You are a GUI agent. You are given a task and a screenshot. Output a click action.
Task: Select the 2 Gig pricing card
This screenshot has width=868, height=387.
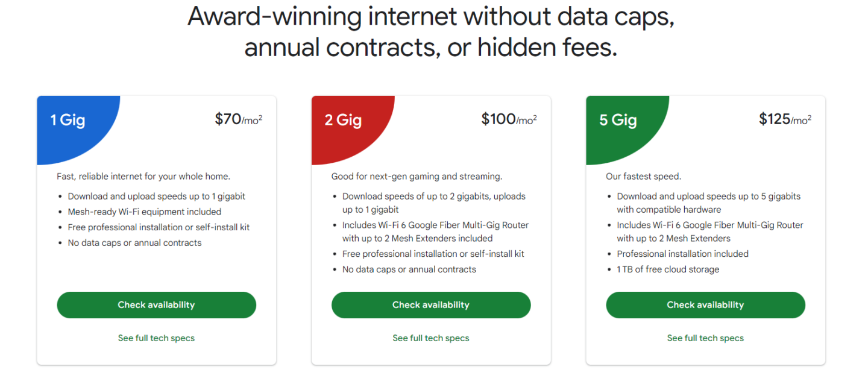pos(430,229)
